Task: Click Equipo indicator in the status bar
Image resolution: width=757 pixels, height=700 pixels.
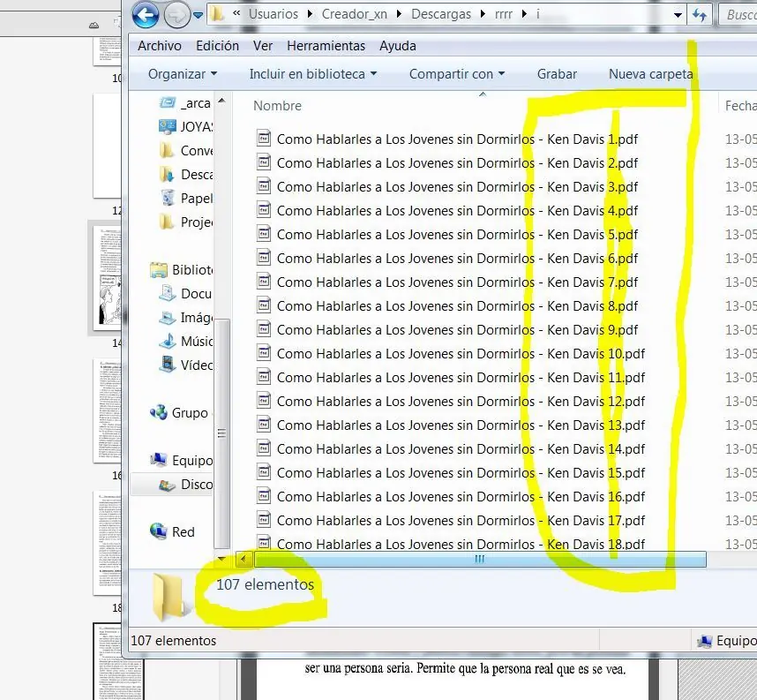Action: 727,641
